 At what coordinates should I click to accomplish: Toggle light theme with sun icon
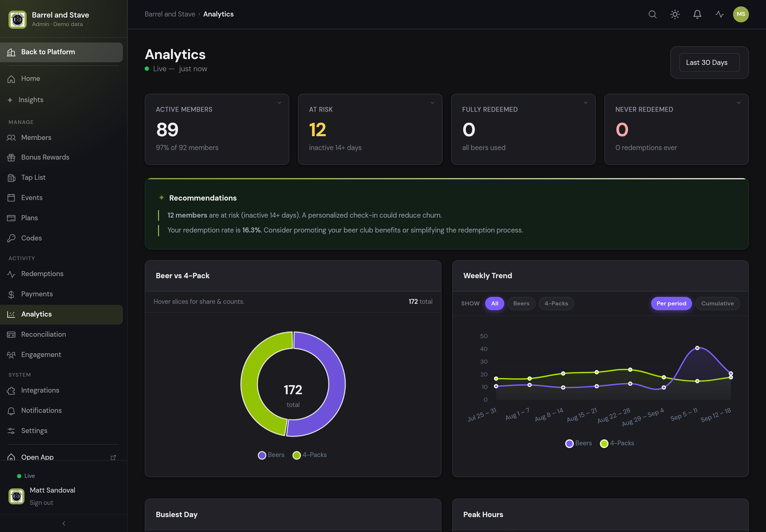click(675, 14)
